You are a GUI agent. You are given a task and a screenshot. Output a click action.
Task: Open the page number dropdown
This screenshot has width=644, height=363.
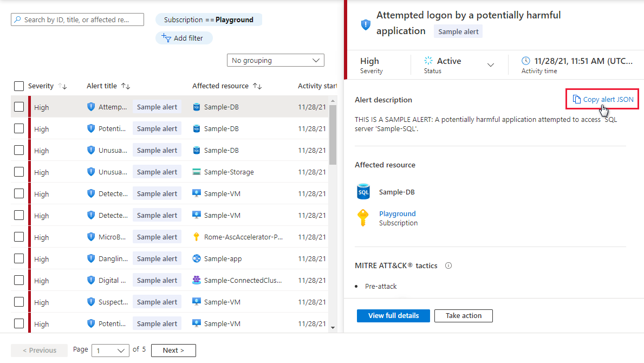pyautogui.click(x=110, y=351)
